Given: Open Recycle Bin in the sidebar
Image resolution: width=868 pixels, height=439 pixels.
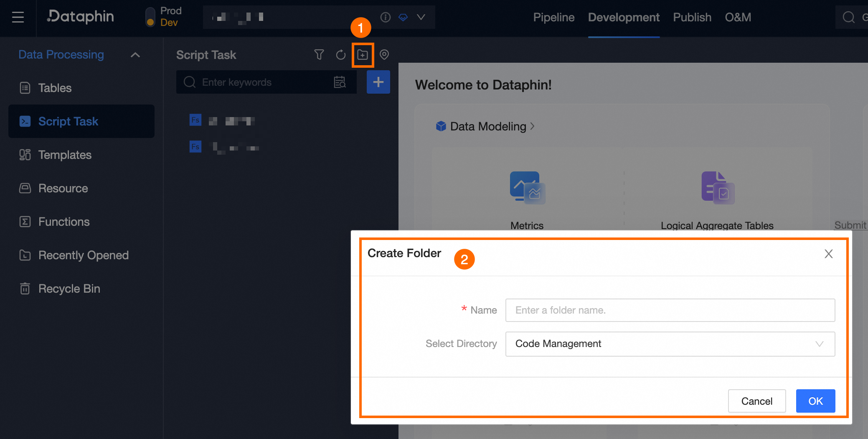Looking at the screenshot, I should pos(81,288).
